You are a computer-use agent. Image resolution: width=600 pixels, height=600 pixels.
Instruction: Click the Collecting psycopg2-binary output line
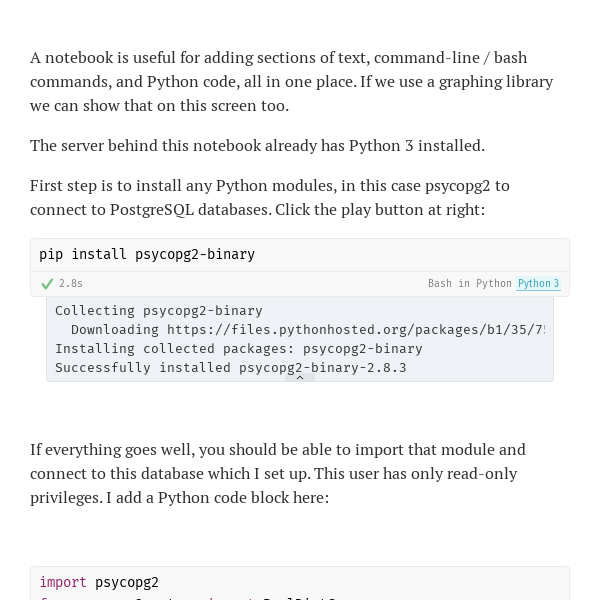159,311
